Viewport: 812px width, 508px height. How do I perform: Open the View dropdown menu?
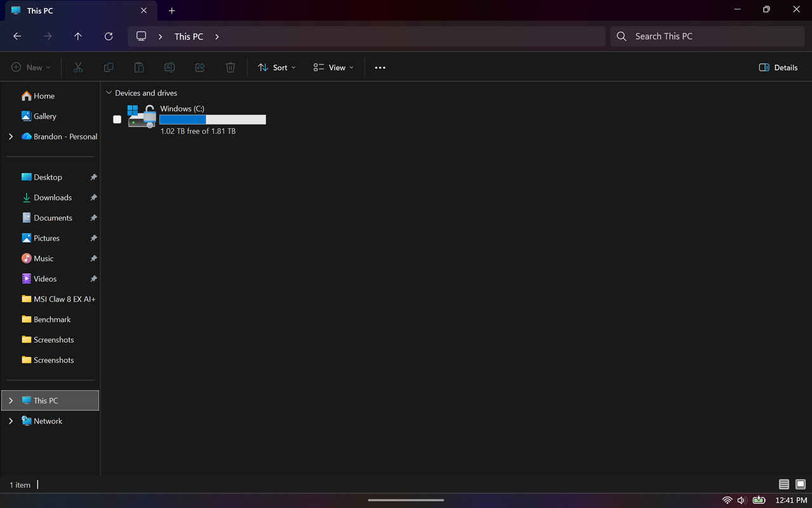pos(334,67)
